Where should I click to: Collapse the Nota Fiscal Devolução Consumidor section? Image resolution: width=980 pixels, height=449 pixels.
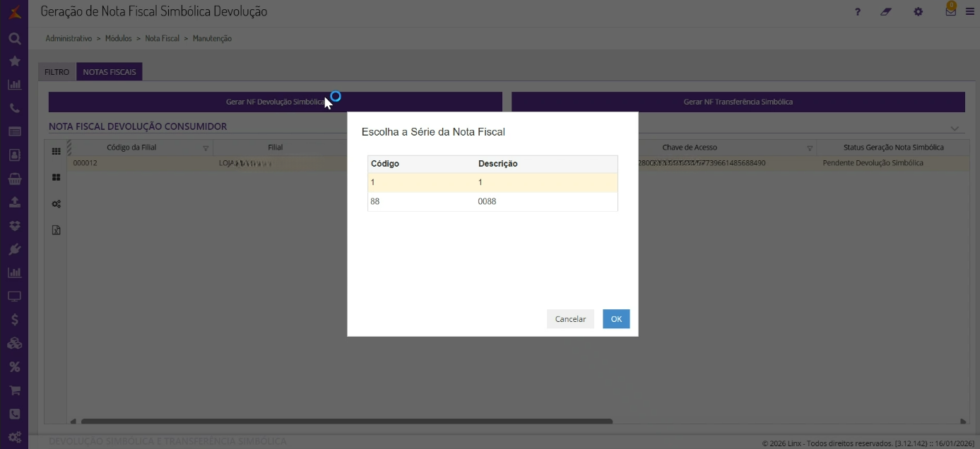point(955,128)
